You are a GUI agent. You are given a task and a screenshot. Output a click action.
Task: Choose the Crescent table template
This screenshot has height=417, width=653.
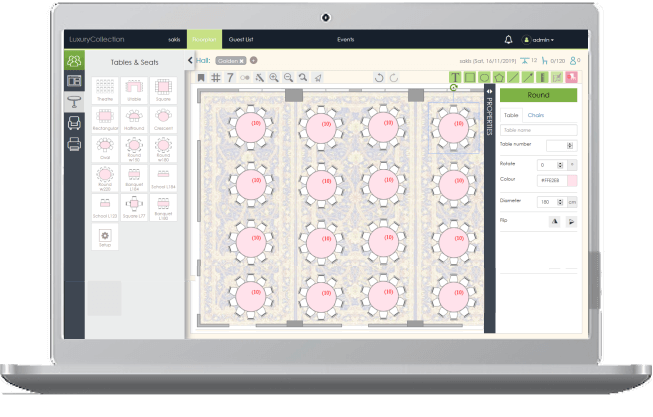163,120
